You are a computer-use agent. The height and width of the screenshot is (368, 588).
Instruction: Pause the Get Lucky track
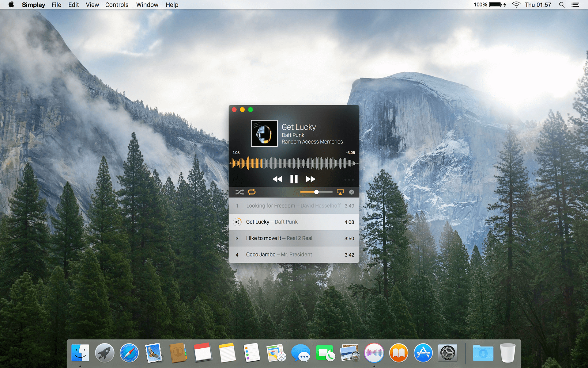[294, 179]
